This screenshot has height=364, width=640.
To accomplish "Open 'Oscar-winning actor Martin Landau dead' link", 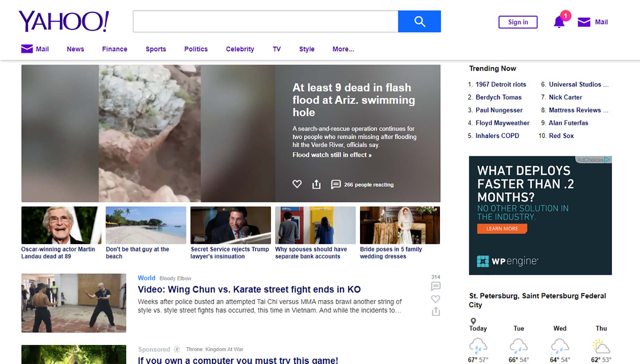I will tap(58, 253).
